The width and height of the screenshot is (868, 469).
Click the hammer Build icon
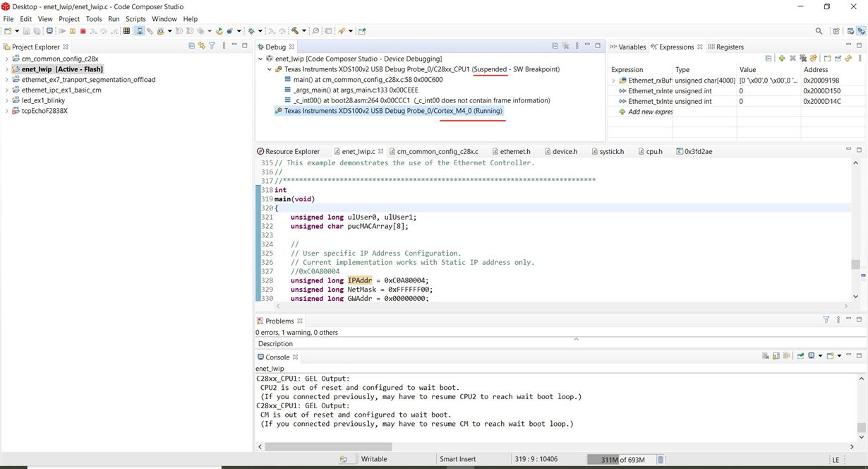tap(294, 31)
